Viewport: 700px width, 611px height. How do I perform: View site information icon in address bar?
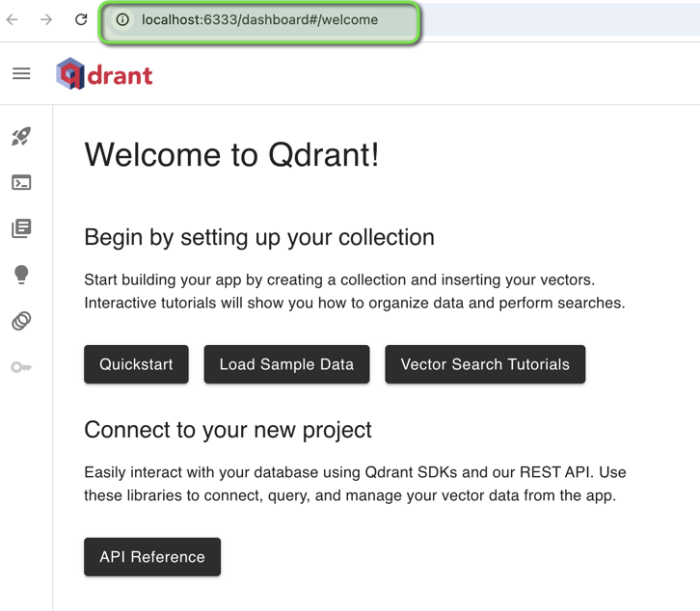(x=122, y=19)
